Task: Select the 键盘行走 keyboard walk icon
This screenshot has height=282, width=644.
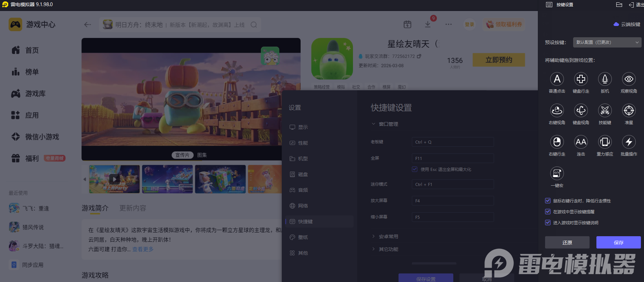Action: (x=581, y=79)
